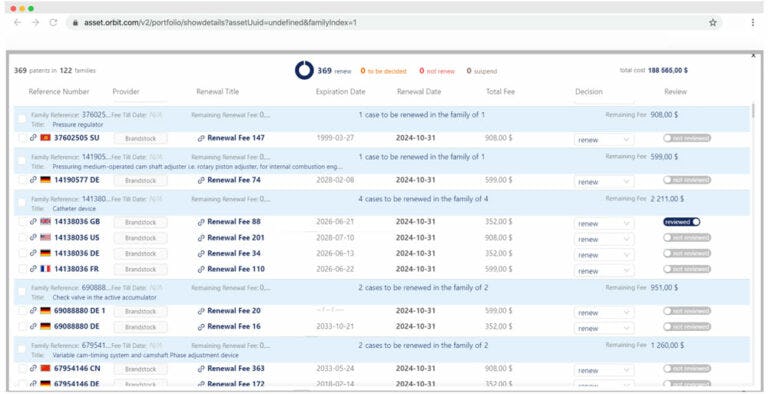Sort by Renewal Date column header
Image resolution: width=768 pixels, height=394 pixels.
(x=419, y=92)
